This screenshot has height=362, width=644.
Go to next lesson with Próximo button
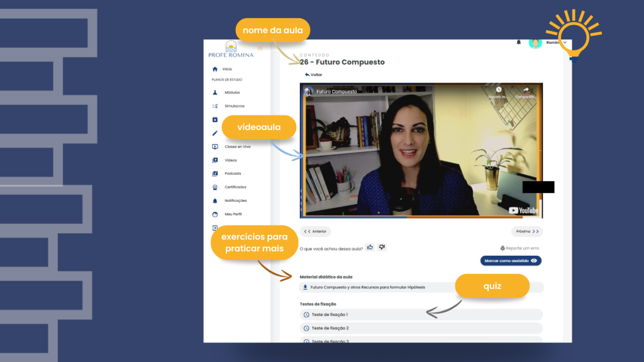tap(527, 231)
